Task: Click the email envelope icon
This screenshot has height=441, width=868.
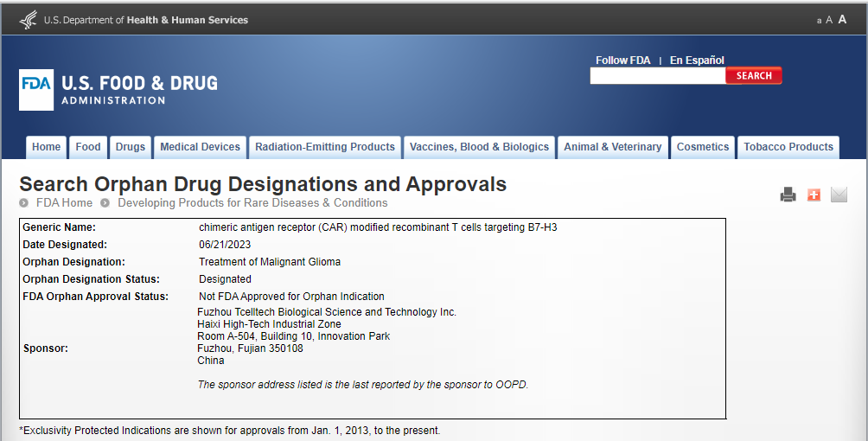Action: [x=839, y=195]
